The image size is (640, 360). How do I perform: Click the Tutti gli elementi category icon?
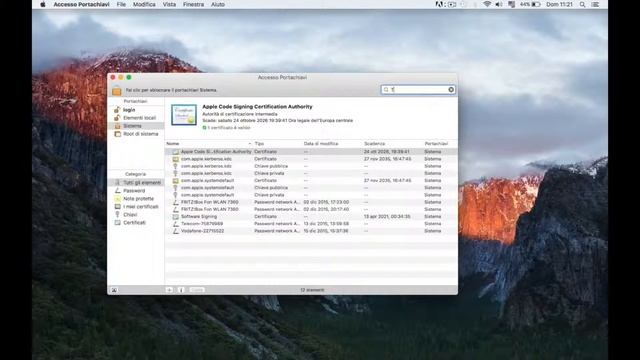coord(118,182)
